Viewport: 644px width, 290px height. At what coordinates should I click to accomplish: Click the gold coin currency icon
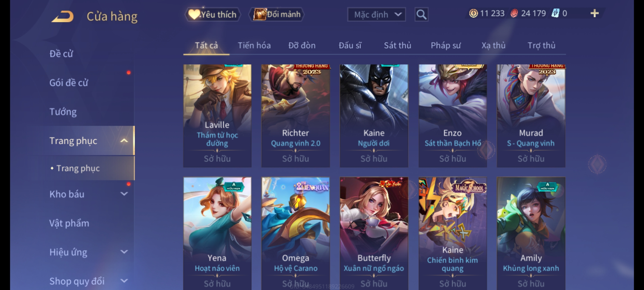[x=473, y=13]
